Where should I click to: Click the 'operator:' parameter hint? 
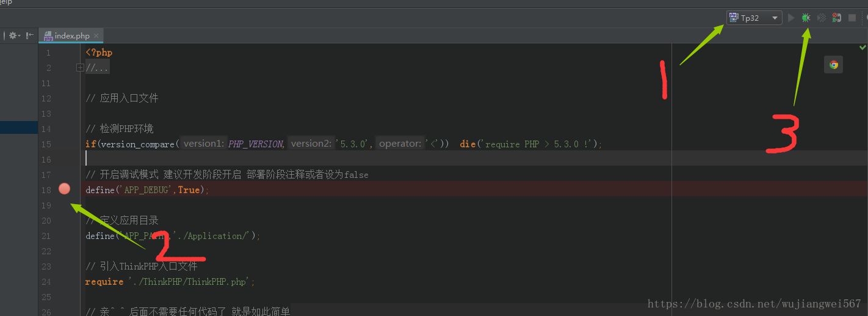(400, 144)
